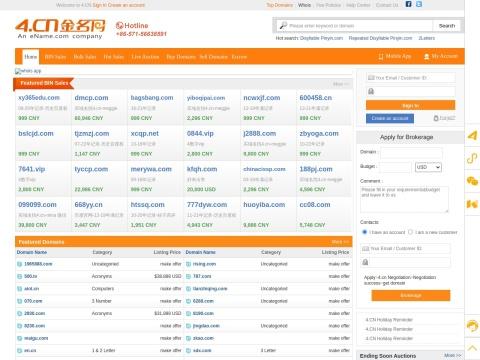The height and width of the screenshot is (360, 480).
Task: Open the bagsbang.com listing
Action: point(152,98)
